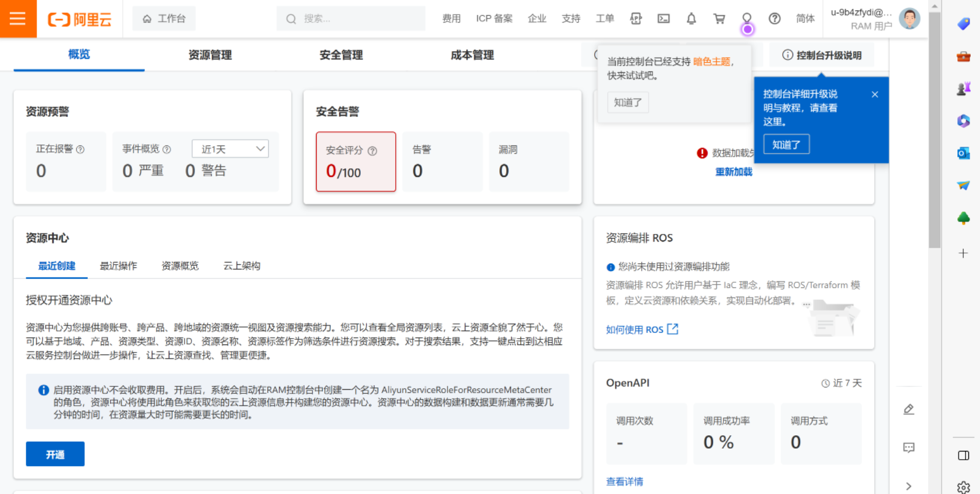Open the 告警 count card
The height and width of the screenshot is (494, 980).
click(x=442, y=162)
